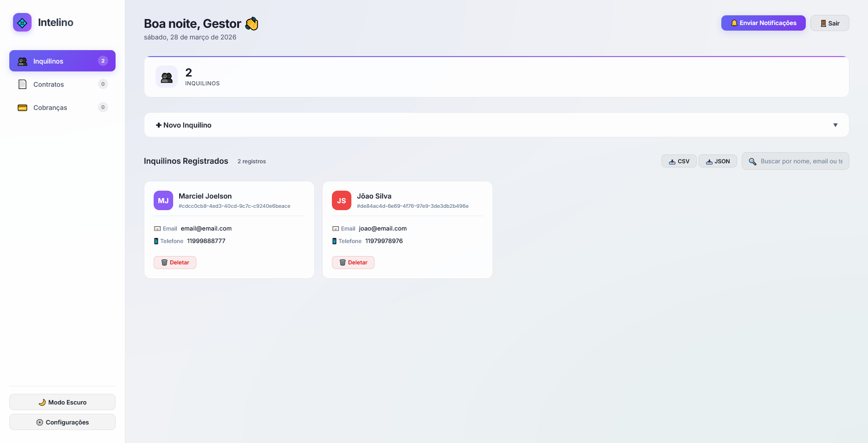Log out with the Sair button

[829, 23]
